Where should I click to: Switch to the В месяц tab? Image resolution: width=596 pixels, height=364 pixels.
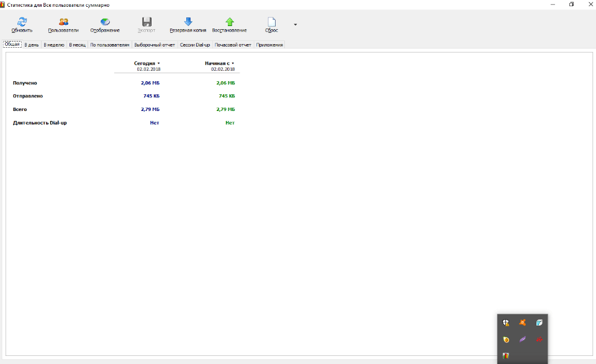click(77, 45)
